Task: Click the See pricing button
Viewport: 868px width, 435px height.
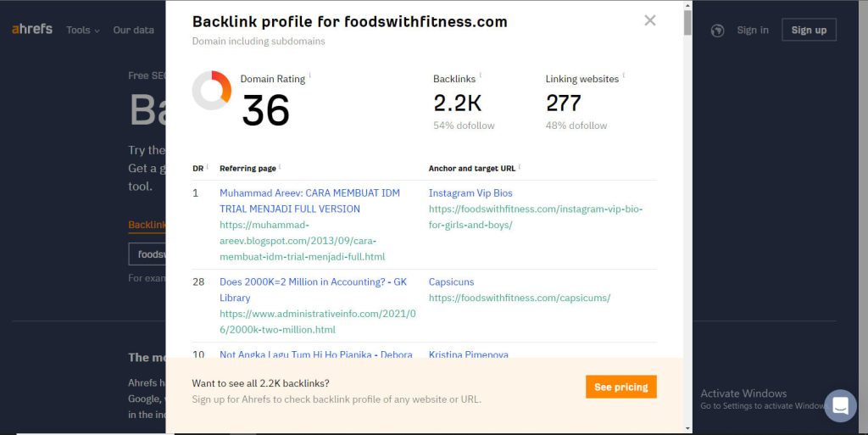Action: click(621, 387)
